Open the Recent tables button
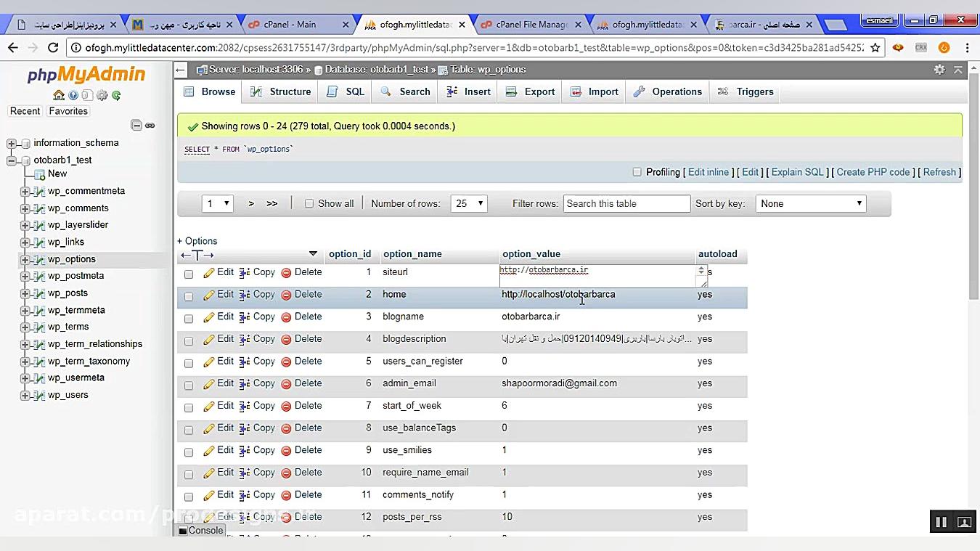Viewport: 980px width, 551px height. (25, 111)
